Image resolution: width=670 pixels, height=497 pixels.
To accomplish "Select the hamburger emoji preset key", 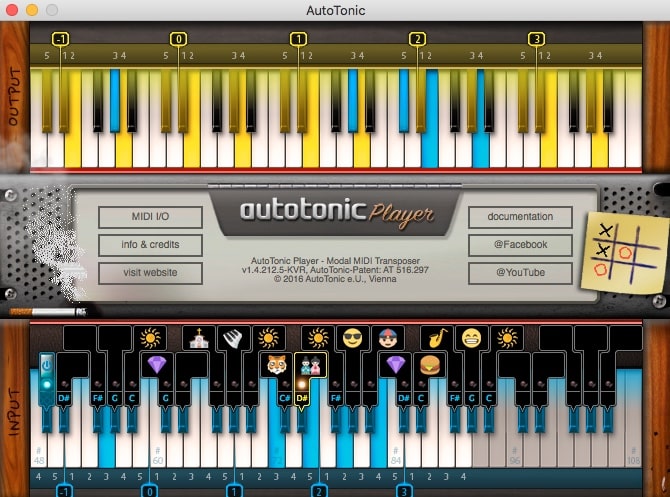I will [429, 364].
